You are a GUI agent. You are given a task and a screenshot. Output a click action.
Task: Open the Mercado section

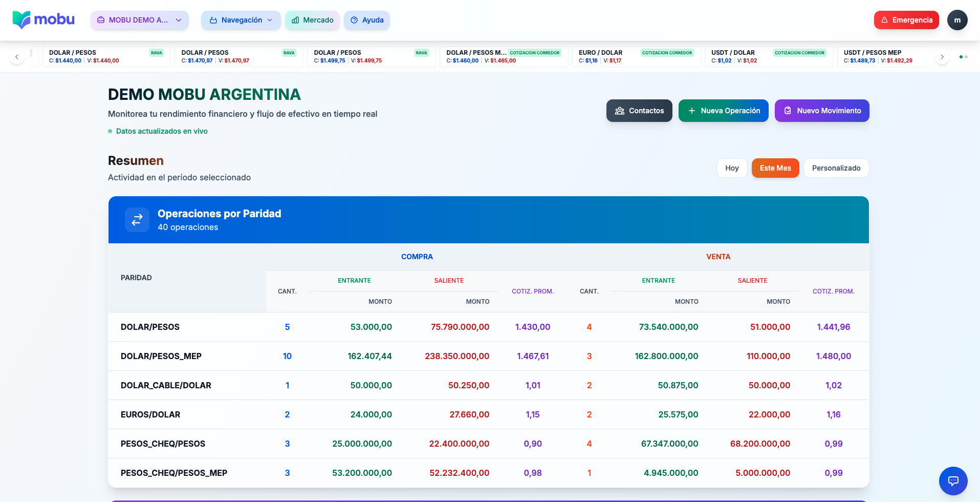(312, 20)
